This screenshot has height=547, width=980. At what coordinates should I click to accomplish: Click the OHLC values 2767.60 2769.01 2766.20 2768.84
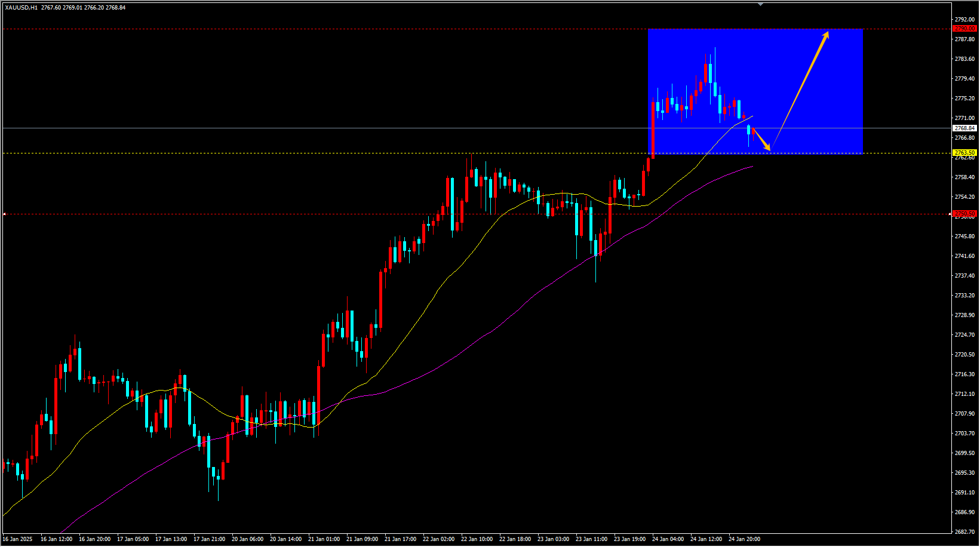[84, 8]
